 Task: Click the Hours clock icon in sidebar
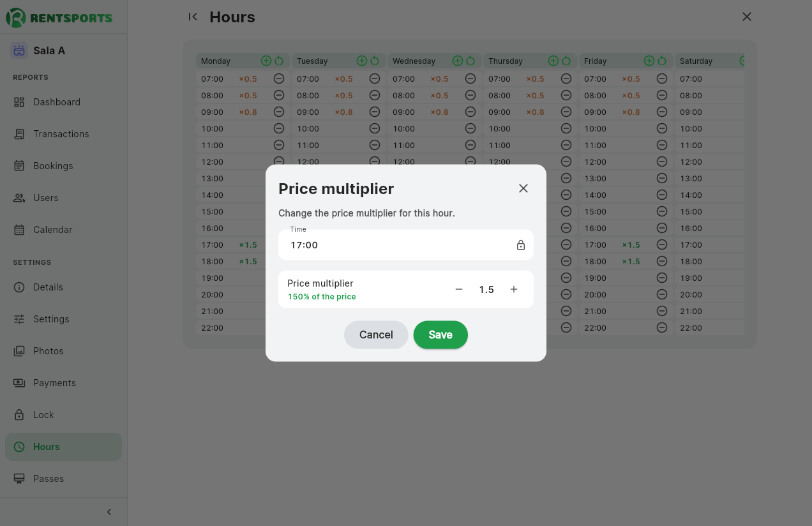tap(19, 447)
